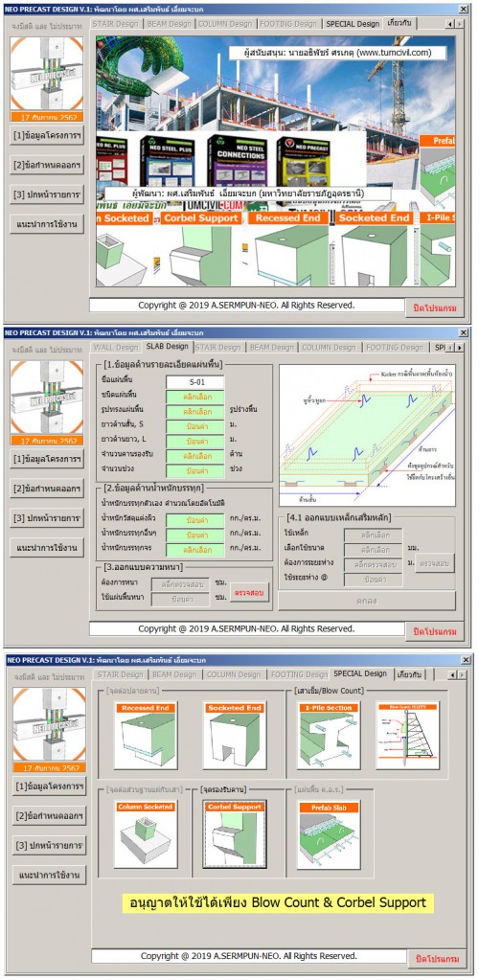The image size is (479, 980).
Task: Click slab name field showing S-01
Action: tap(195, 382)
